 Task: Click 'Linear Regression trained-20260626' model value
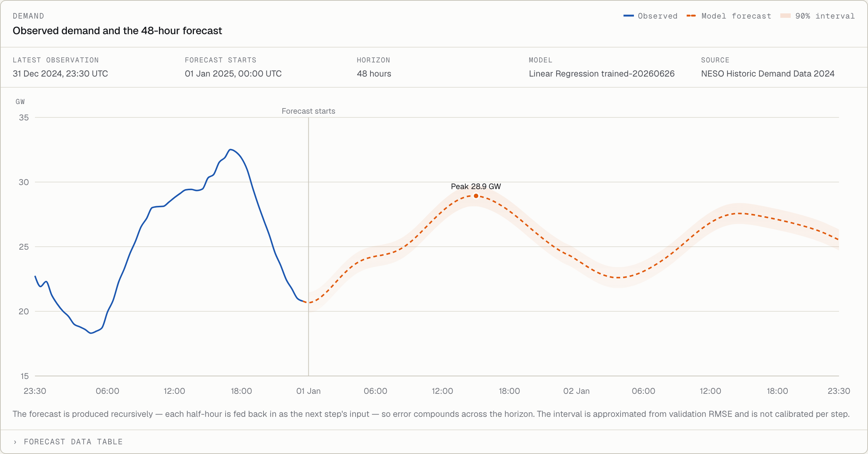click(602, 74)
